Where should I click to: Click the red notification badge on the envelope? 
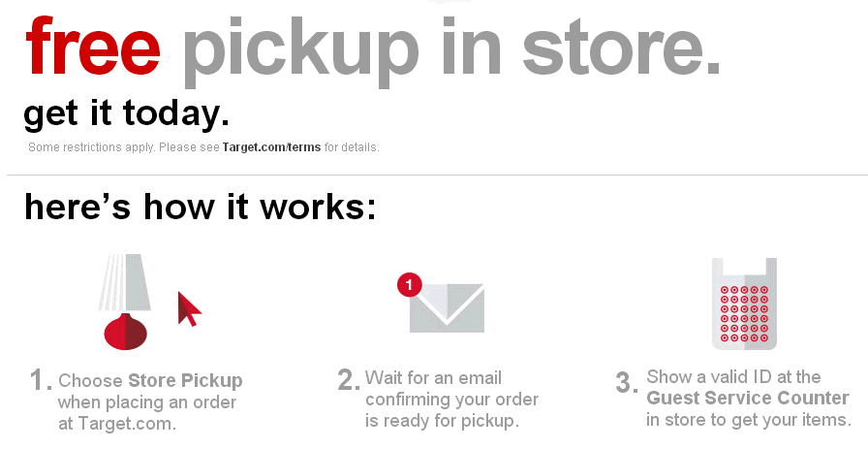click(x=410, y=284)
